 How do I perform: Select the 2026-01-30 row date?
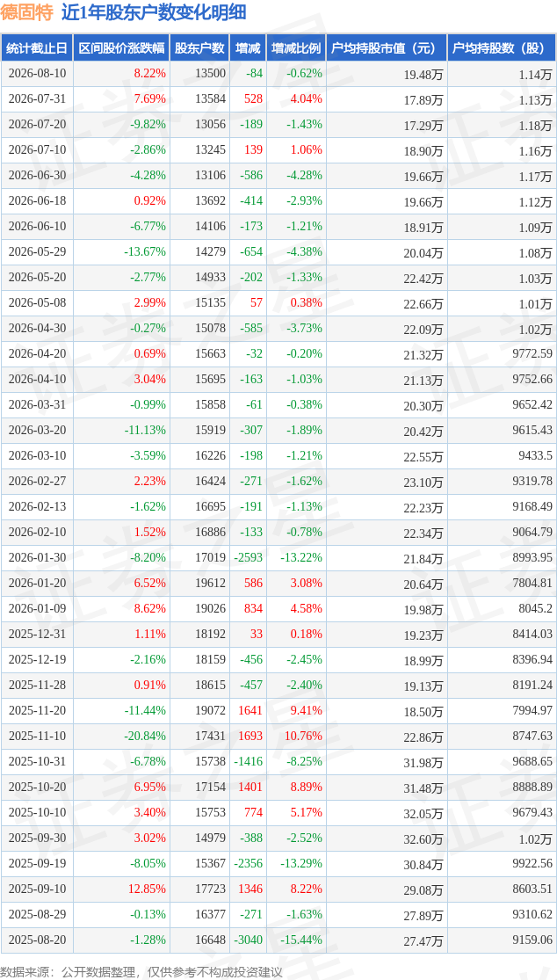point(37,557)
